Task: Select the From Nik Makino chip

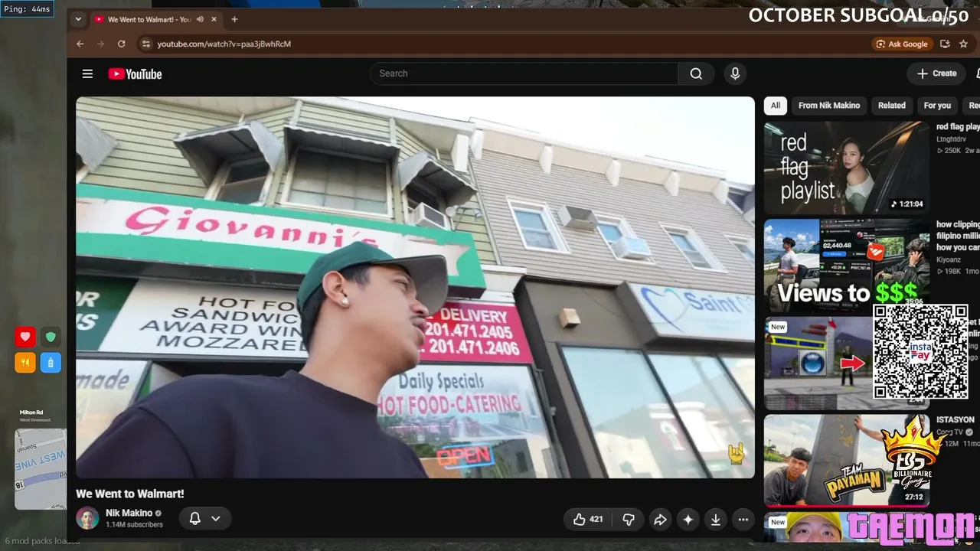Action: (829, 106)
